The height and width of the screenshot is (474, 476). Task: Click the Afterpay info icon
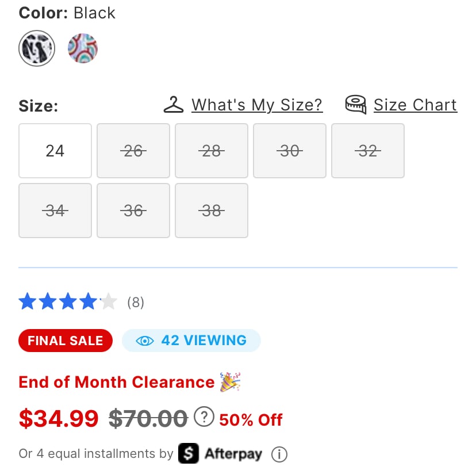279,454
